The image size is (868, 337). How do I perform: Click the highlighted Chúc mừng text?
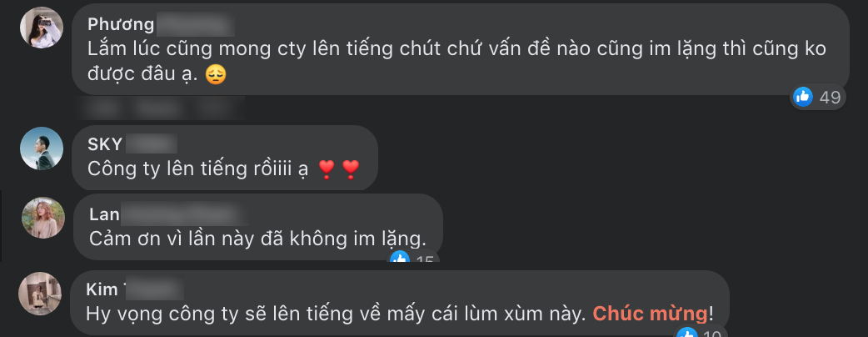pyautogui.click(x=650, y=314)
